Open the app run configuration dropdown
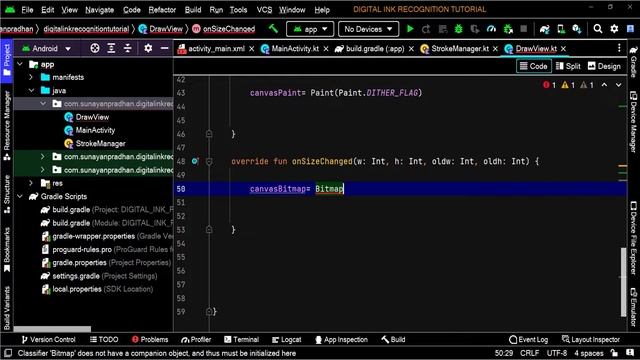 (310, 29)
